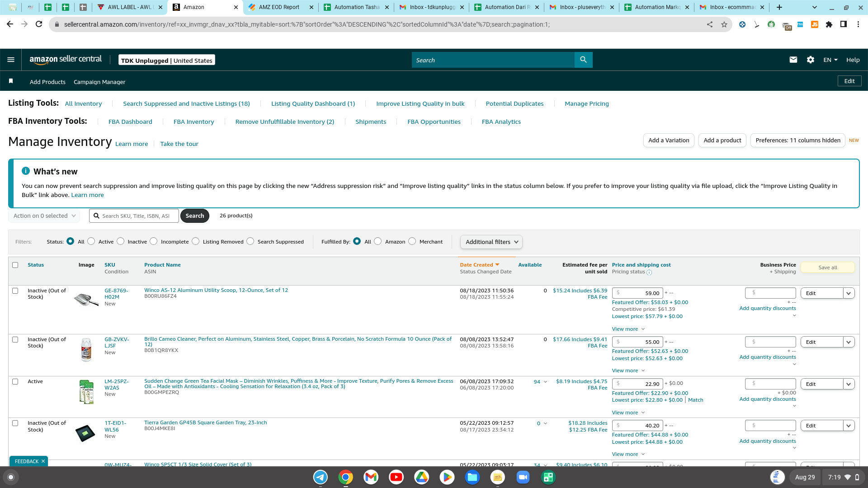Image resolution: width=868 pixels, height=488 pixels.
Task: Click the bookmark flag icon in navigation bar
Action: coord(11,81)
